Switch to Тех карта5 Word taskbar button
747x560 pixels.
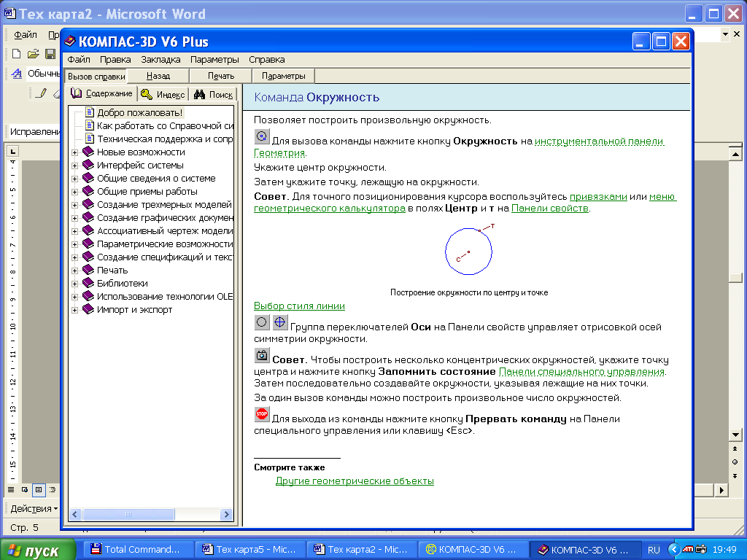click(250, 549)
